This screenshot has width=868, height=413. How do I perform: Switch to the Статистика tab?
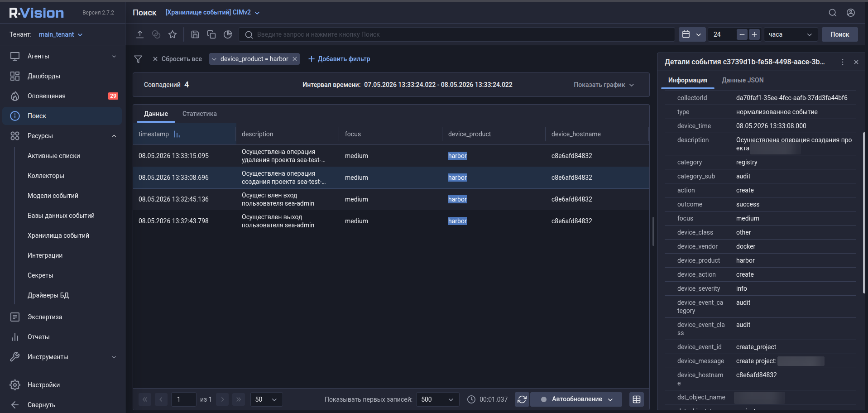[200, 114]
